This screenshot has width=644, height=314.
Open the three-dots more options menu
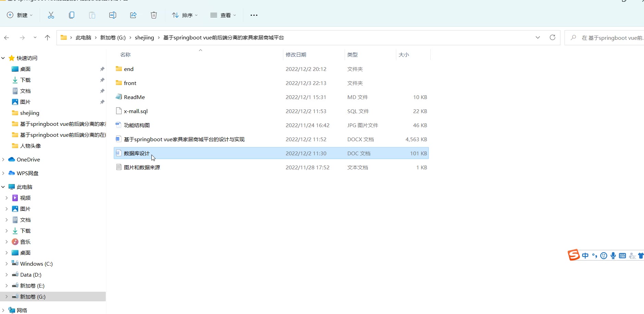point(254,15)
